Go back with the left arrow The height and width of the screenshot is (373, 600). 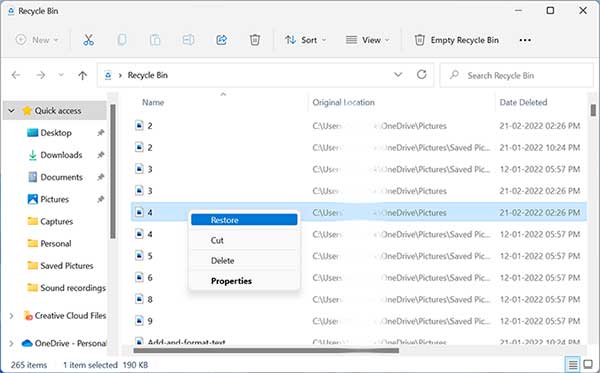(16, 75)
